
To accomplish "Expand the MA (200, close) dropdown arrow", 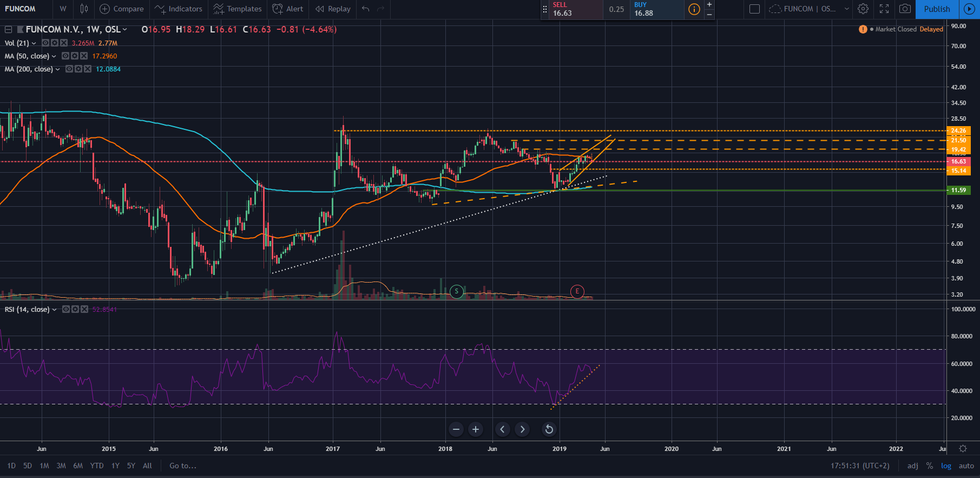I will [x=57, y=69].
